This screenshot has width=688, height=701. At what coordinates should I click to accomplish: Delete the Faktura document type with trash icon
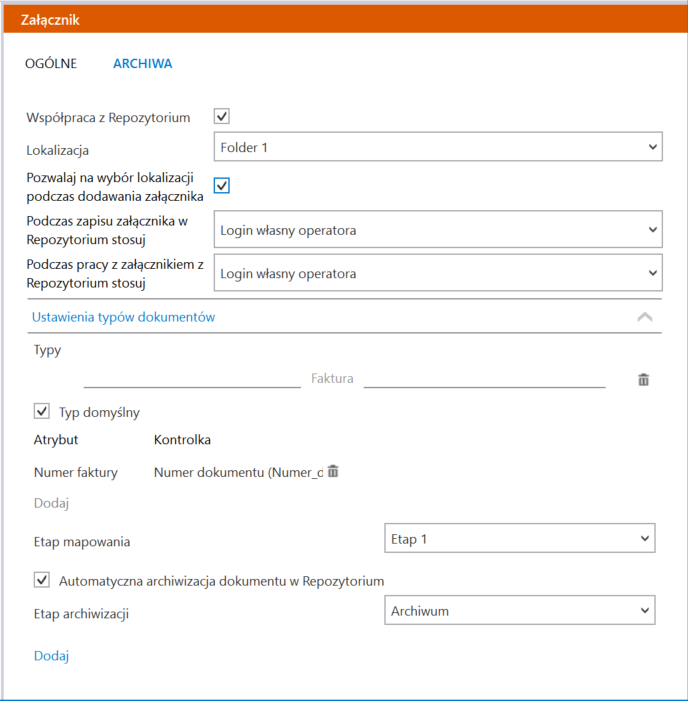click(643, 380)
